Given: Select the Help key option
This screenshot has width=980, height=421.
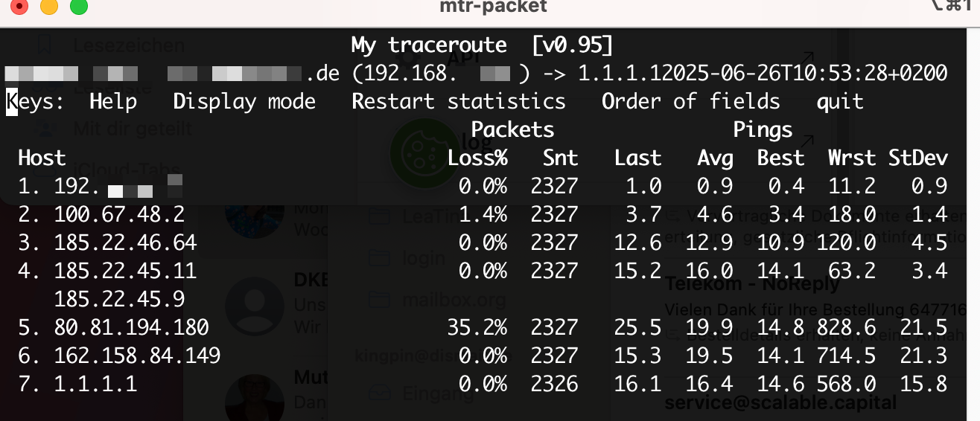Looking at the screenshot, I should tap(113, 101).
